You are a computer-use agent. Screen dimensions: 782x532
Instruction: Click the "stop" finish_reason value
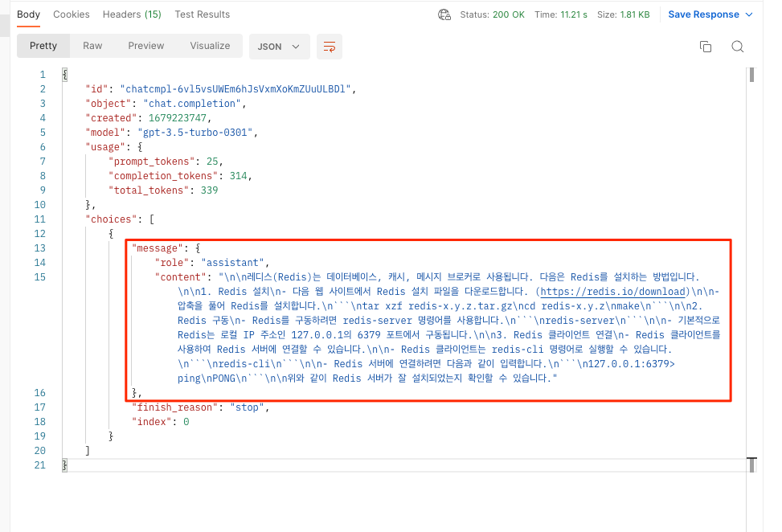click(247, 407)
